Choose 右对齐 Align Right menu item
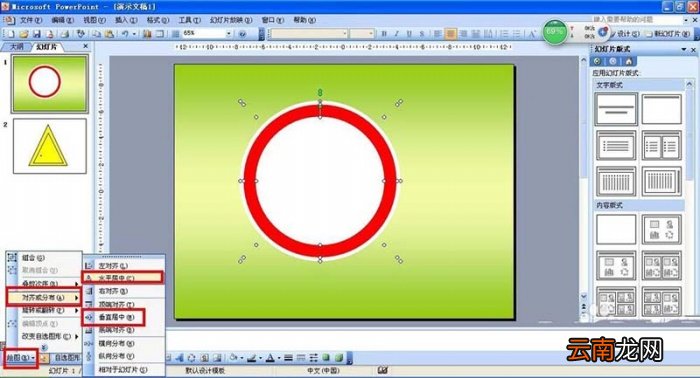The height and width of the screenshot is (378, 700). (123, 291)
